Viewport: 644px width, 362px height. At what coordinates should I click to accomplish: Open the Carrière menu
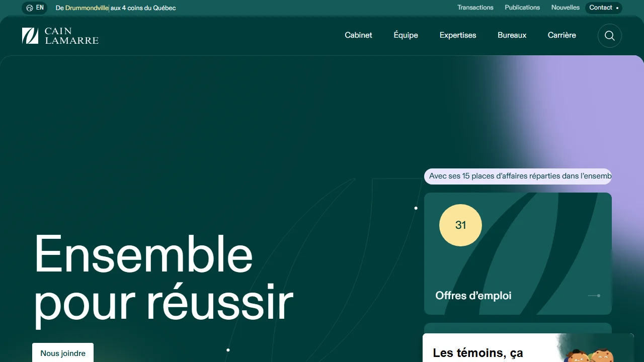(x=562, y=35)
